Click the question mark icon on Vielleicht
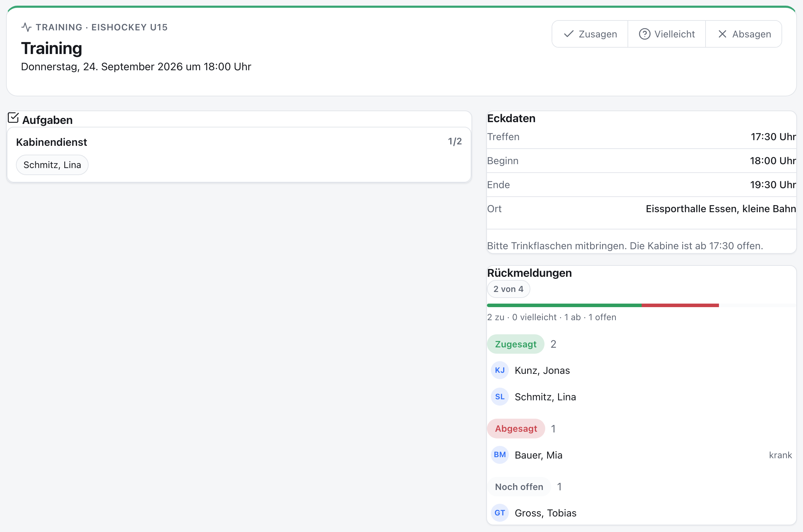The image size is (803, 532). pyautogui.click(x=644, y=34)
